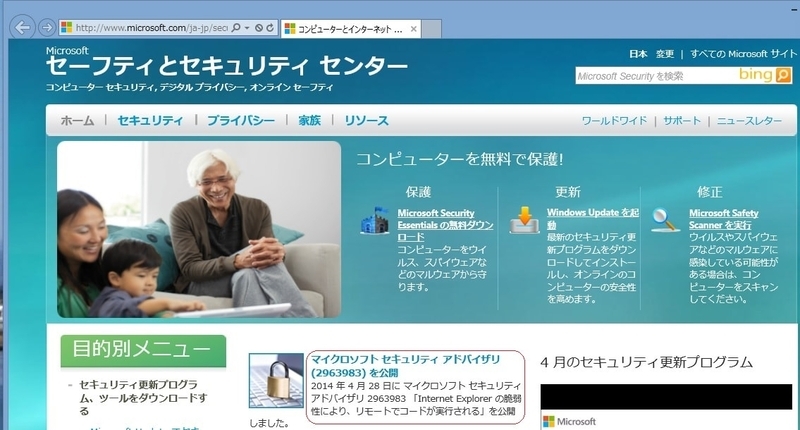The image size is (800, 430).
Task: Click the green 目的別メニュー header
Action: (143, 350)
